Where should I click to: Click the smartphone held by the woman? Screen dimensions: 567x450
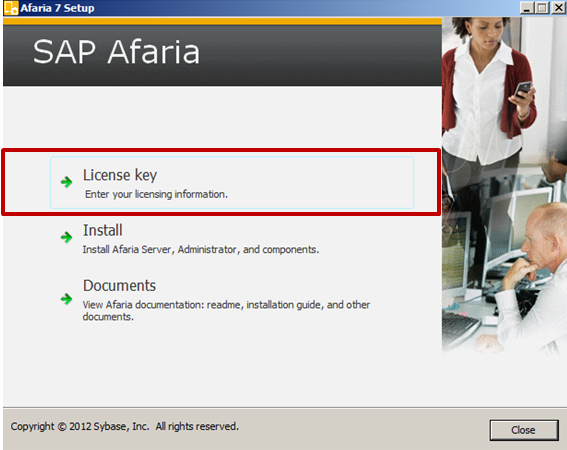tap(523, 89)
